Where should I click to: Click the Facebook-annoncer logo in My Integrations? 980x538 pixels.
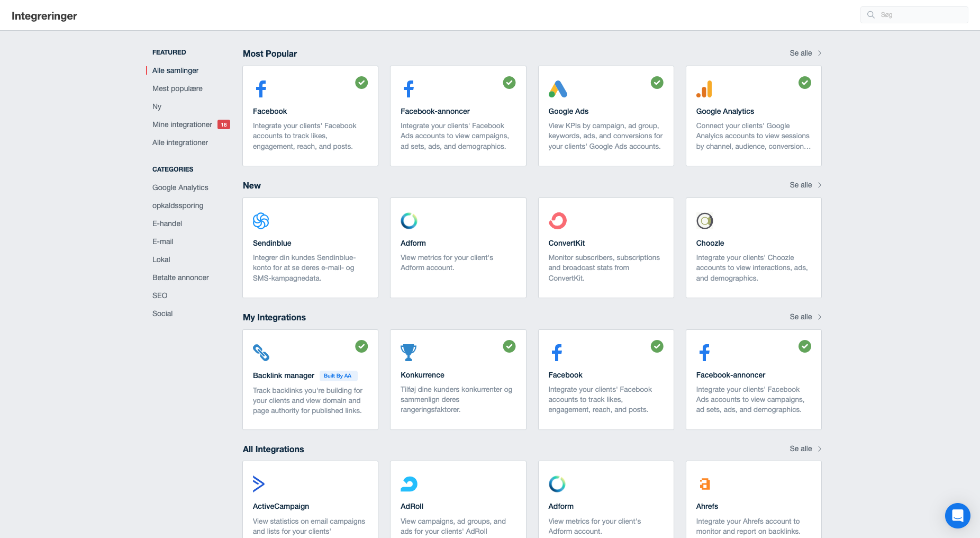(704, 353)
